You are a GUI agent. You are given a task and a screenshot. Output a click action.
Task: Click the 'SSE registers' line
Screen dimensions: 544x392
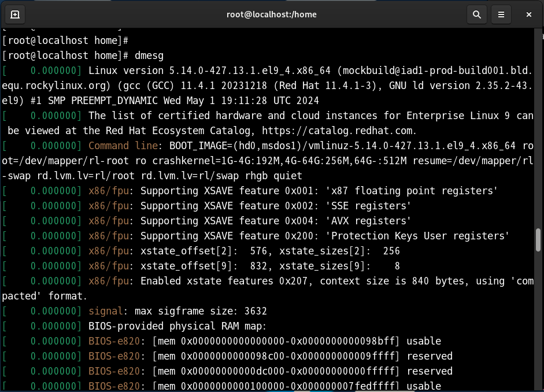[x=207, y=206]
